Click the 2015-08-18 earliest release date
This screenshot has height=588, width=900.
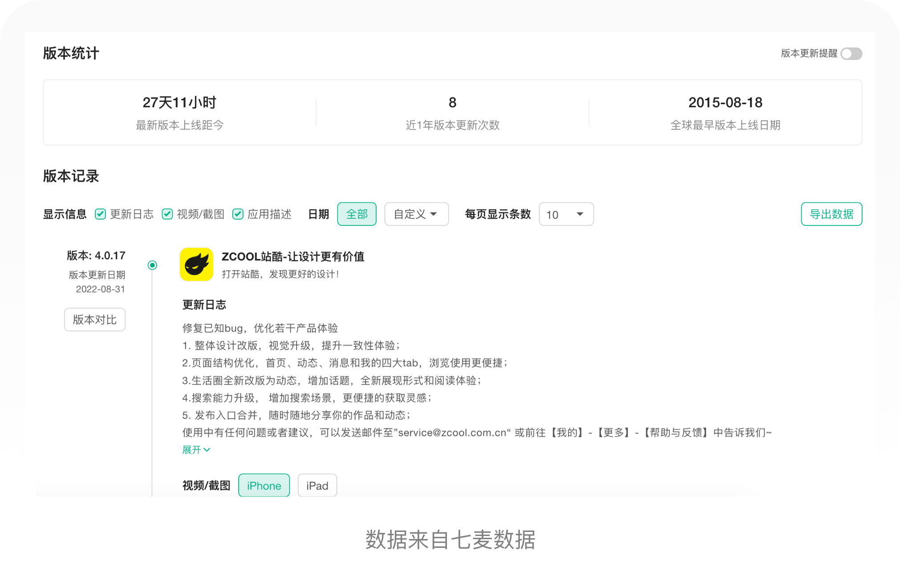[x=725, y=103]
